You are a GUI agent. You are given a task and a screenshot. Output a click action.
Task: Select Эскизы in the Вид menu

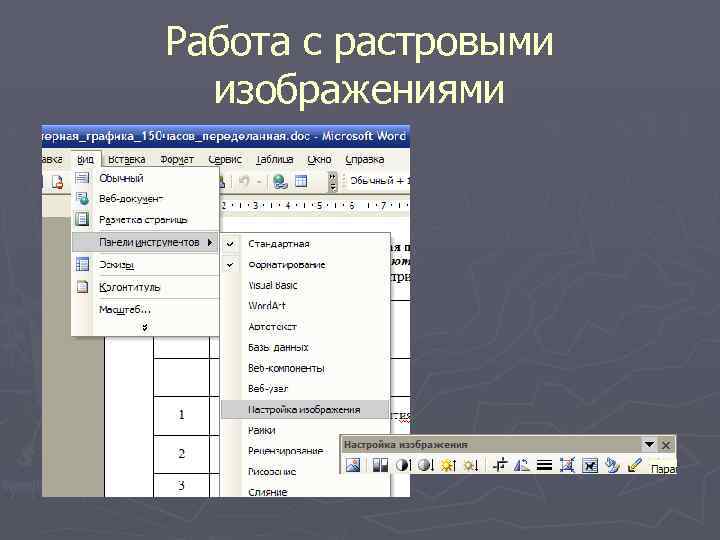point(145,265)
